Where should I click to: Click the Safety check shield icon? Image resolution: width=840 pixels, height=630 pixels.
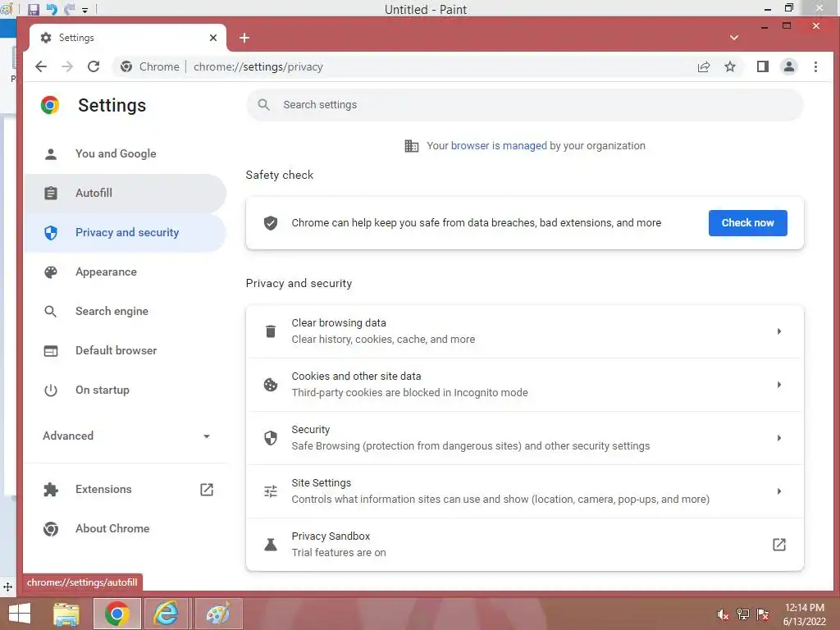pyautogui.click(x=271, y=223)
